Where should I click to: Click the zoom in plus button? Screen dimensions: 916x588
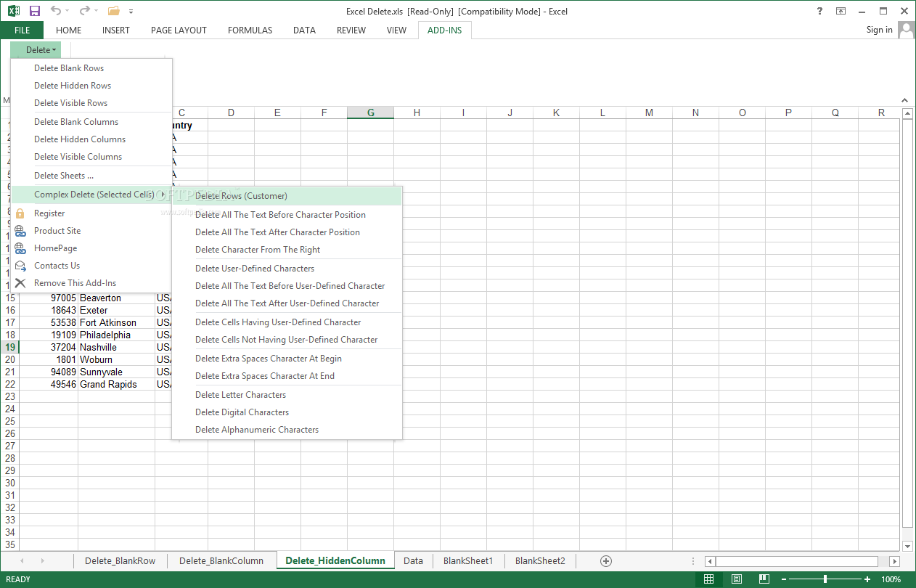[x=867, y=579]
